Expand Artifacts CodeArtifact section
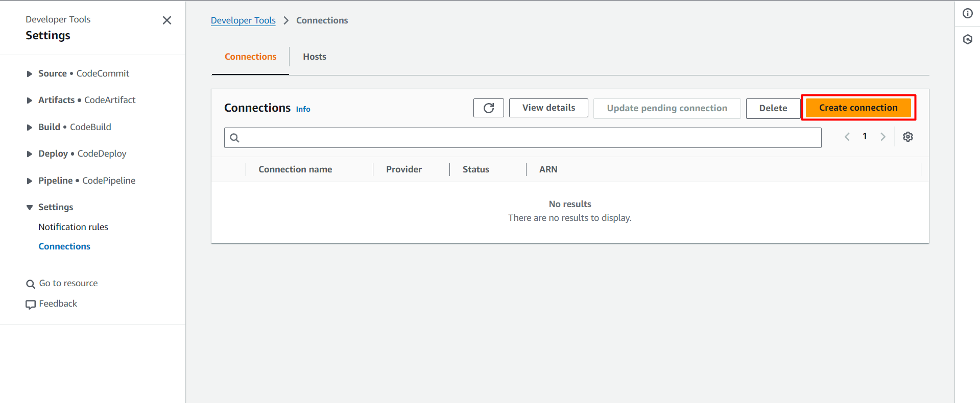The width and height of the screenshot is (980, 403). [x=30, y=100]
